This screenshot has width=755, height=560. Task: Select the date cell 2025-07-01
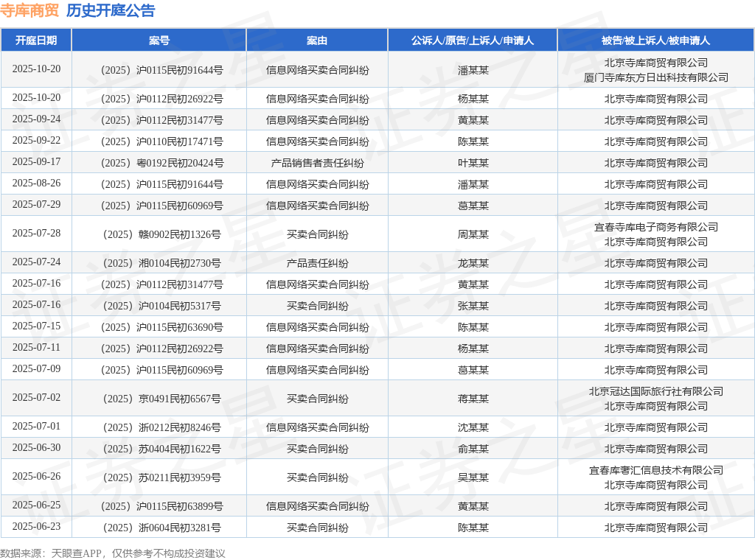point(37,426)
